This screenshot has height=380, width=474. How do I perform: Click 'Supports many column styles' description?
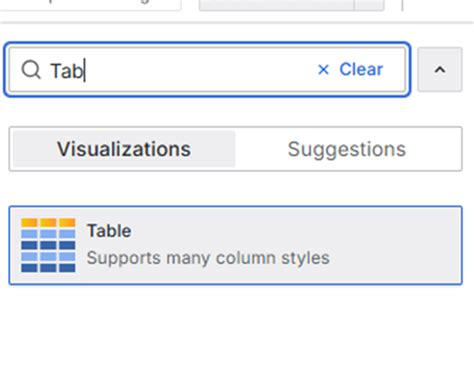pyautogui.click(x=208, y=258)
